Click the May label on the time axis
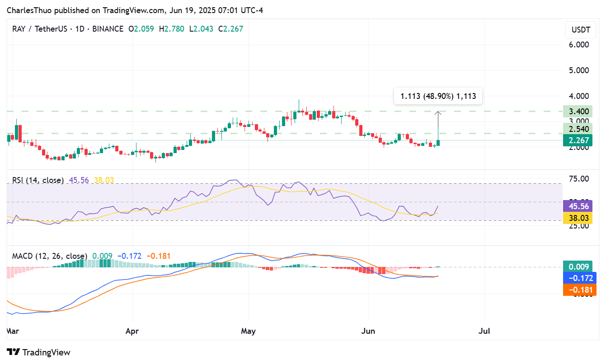The height and width of the screenshot is (364, 606). click(x=248, y=331)
